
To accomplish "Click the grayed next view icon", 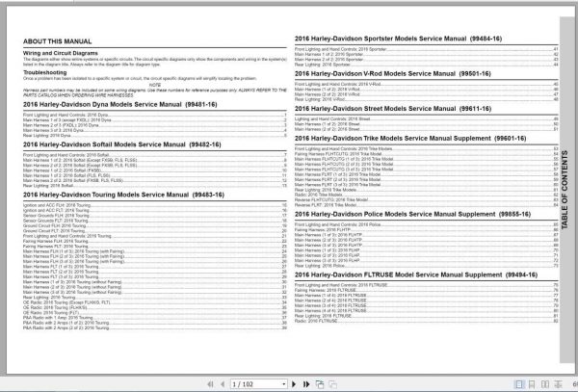I will 332,384.
